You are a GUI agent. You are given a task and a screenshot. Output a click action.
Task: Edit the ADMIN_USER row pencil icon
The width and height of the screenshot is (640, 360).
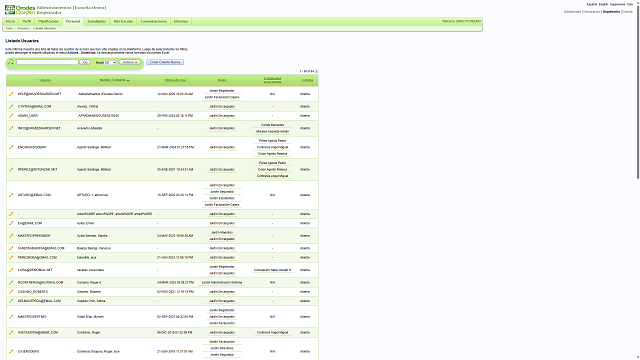(11, 116)
